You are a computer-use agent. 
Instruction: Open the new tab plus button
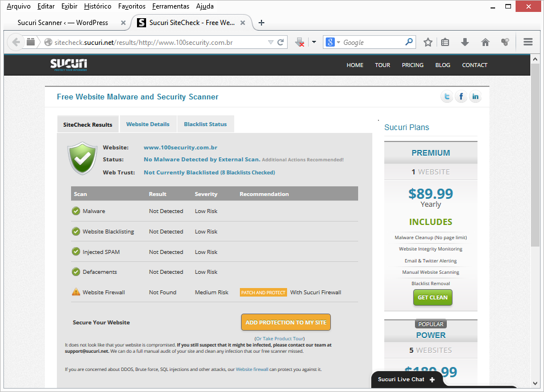(261, 23)
